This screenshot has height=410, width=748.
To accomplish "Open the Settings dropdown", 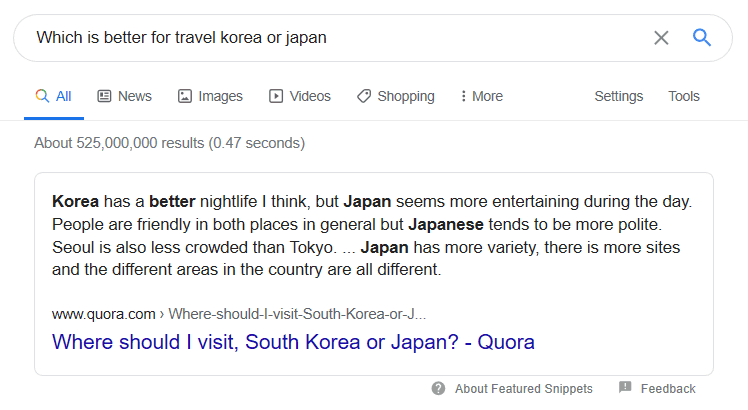I will click(619, 96).
